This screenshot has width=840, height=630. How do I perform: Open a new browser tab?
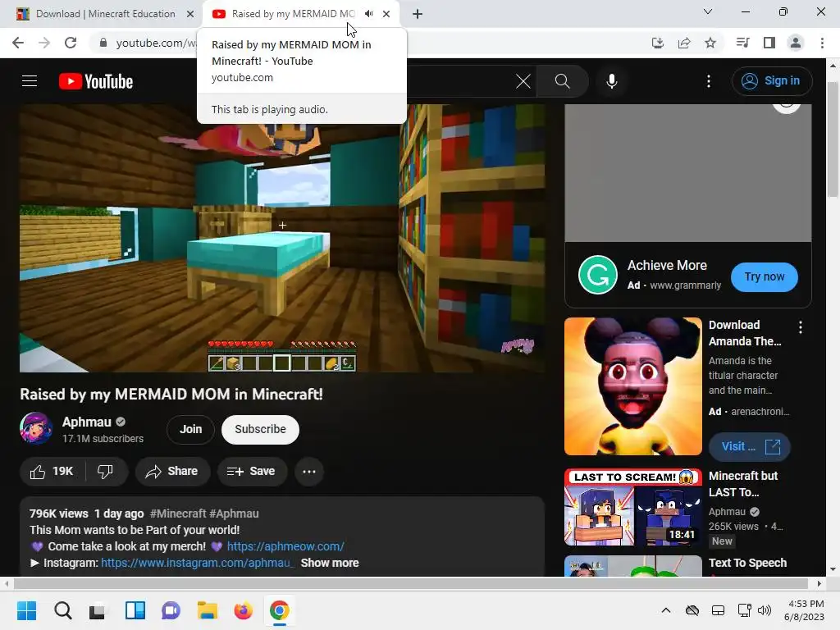[x=418, y=14]
